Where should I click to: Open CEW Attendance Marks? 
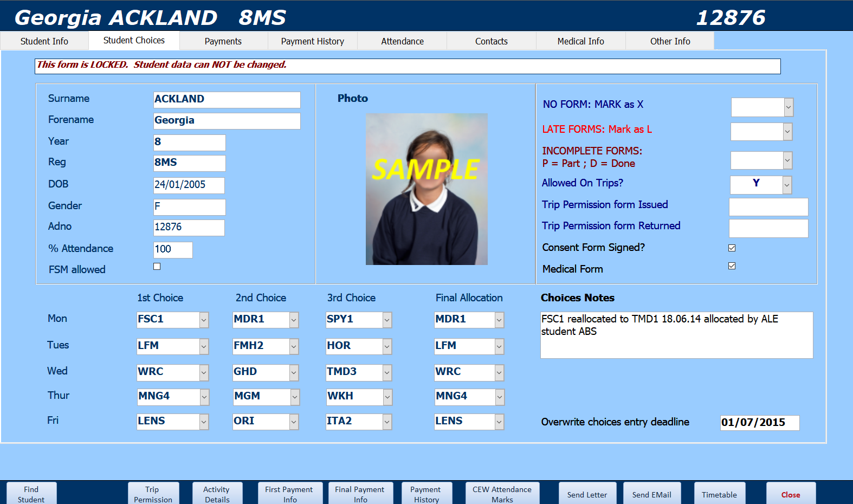502,494
